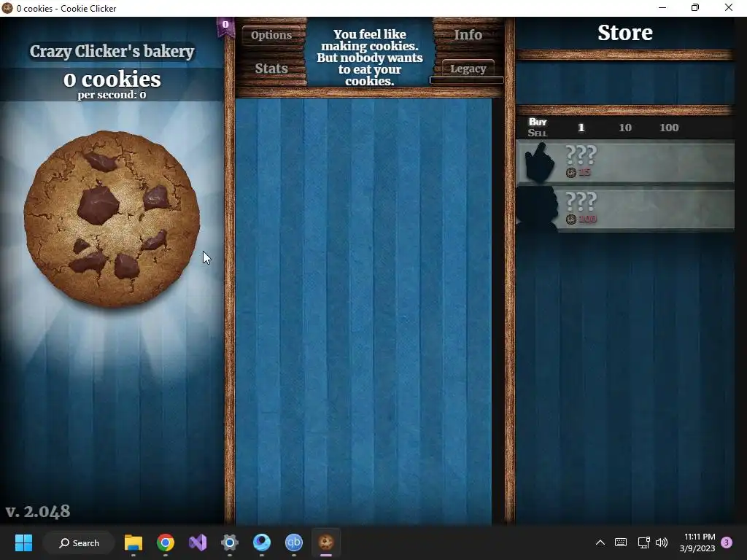
Task: Click the version number v. 2.048
Action: 38,511
